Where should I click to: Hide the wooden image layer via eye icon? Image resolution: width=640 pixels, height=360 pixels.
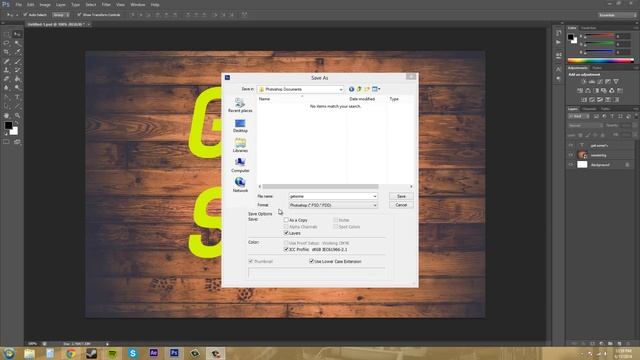click(x=571, y=155)
